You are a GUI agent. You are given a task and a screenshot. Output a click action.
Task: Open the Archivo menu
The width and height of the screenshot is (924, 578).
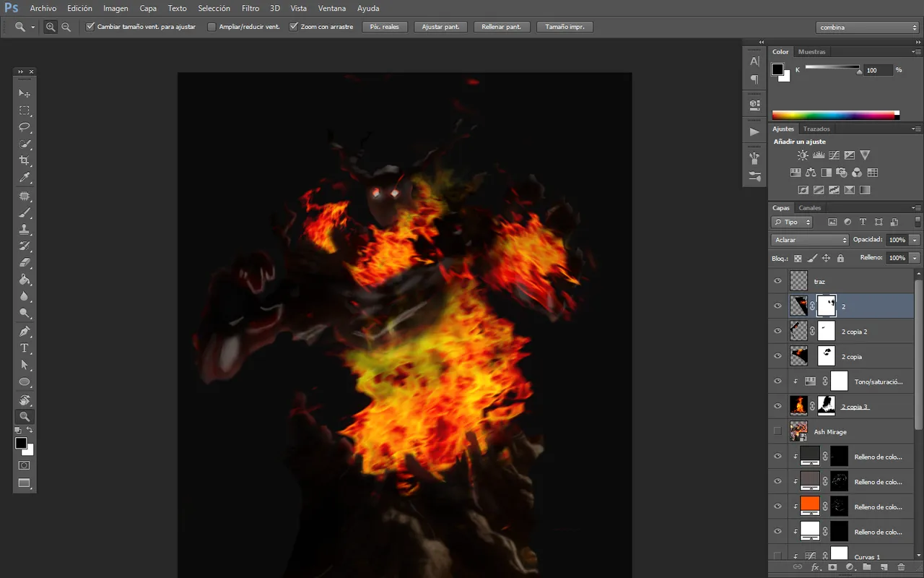point(43,9)
